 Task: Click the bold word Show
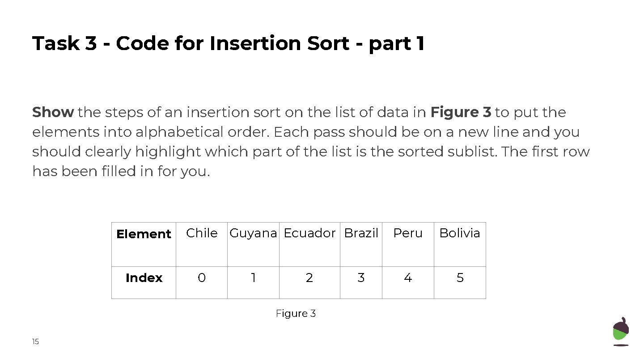[53, 112]
